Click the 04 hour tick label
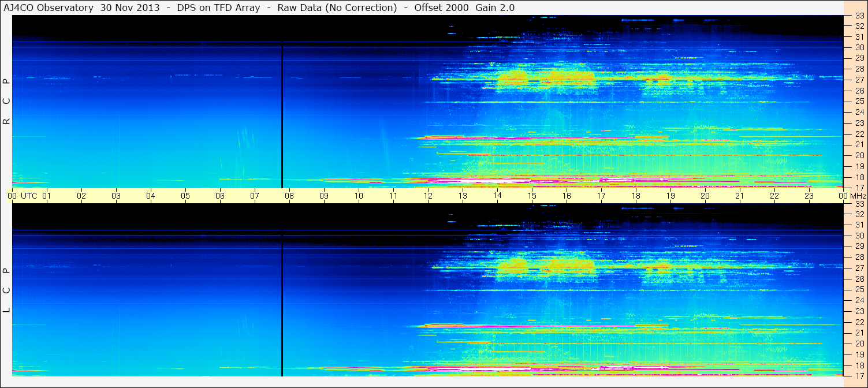Image resolution: width=868 pixels, height=388 pixels. coord(151,196)
